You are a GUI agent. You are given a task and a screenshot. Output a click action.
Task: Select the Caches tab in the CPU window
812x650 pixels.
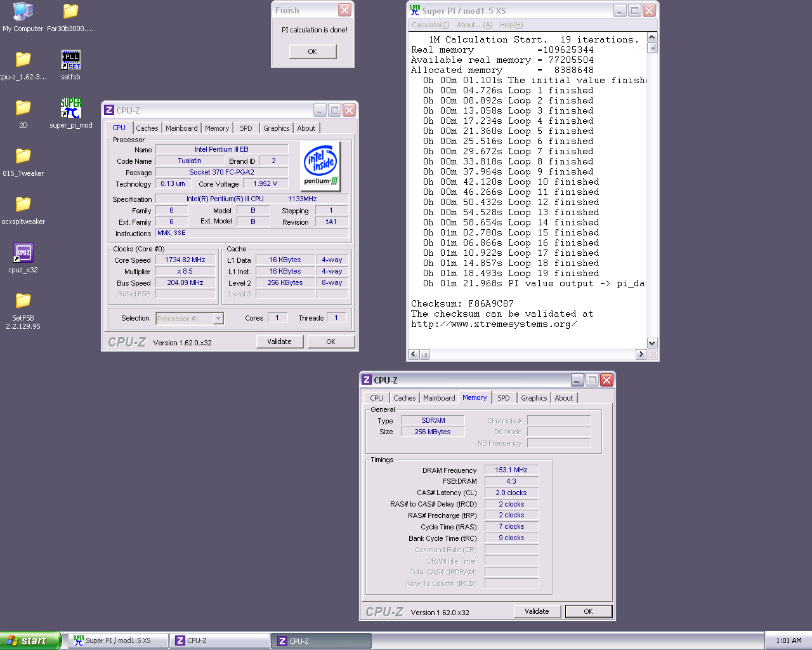click(x=147, y=128)
